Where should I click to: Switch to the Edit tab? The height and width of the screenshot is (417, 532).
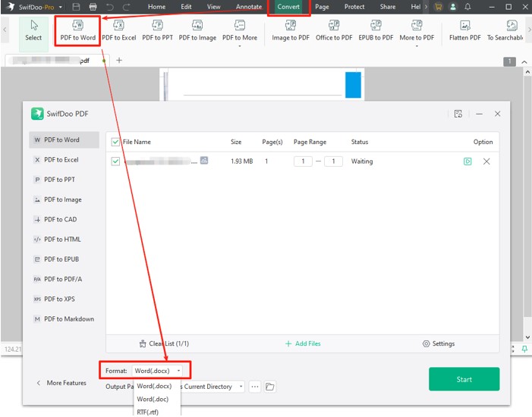[x=186, y=7]
